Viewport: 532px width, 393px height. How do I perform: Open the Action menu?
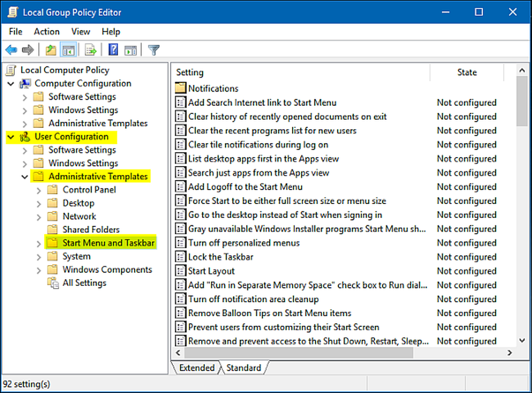click(46, 31)
